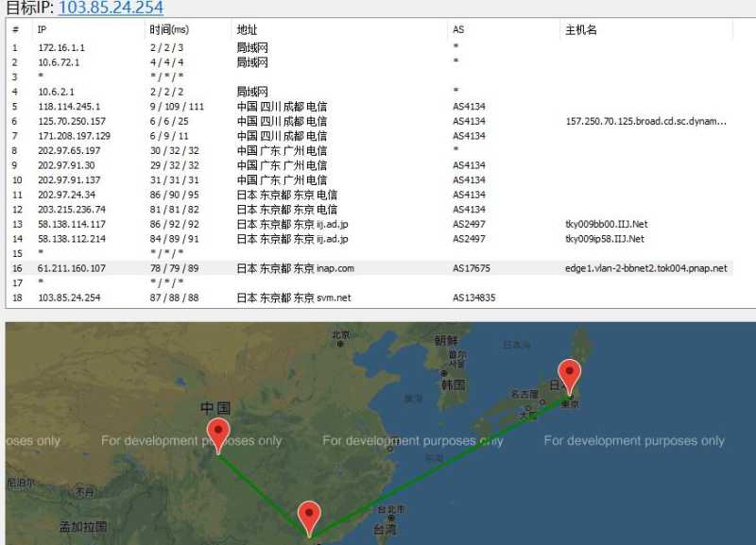756x545 pixels.
Task: Click hostname tky009bb00.IIJ.Net
Action: 606,224
